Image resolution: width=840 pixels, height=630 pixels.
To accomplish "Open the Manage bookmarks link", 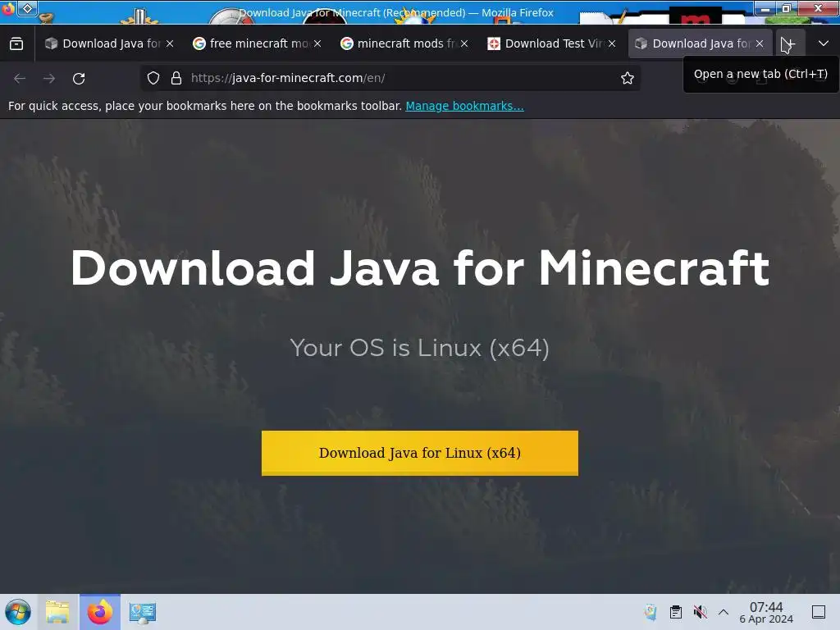I will point(464,106).
